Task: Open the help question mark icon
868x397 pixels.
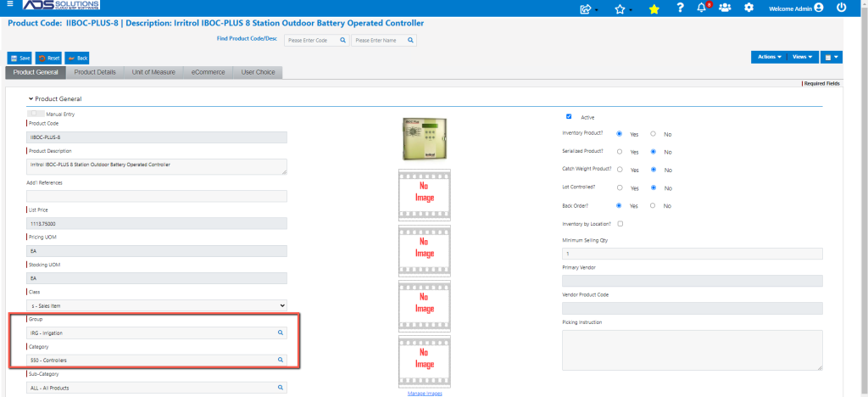Action: [x=681, y=8]
